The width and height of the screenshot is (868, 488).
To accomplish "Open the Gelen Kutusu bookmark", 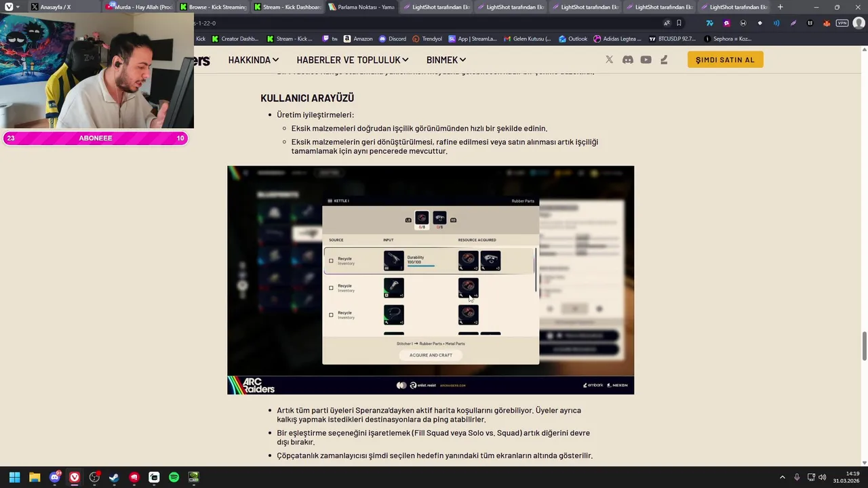I will (526, 39).
